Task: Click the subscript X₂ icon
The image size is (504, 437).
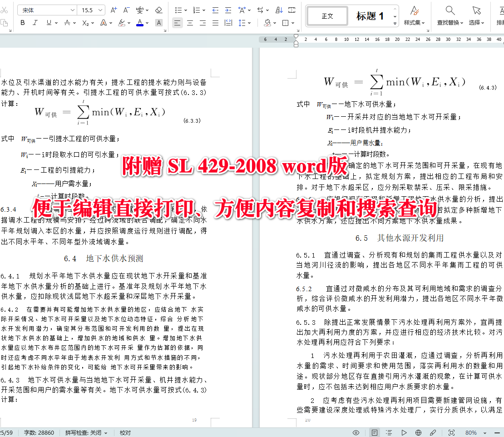Action: [x=85, y=23]
